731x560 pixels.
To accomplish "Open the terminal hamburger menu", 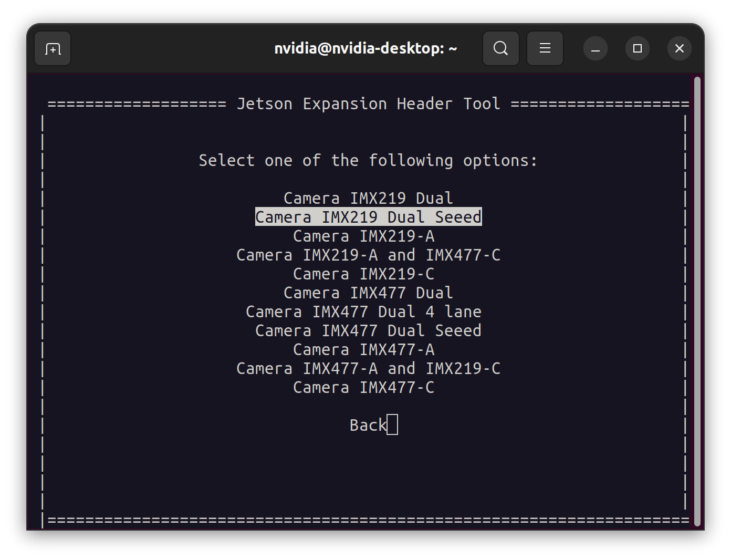I will pos(545,48).
